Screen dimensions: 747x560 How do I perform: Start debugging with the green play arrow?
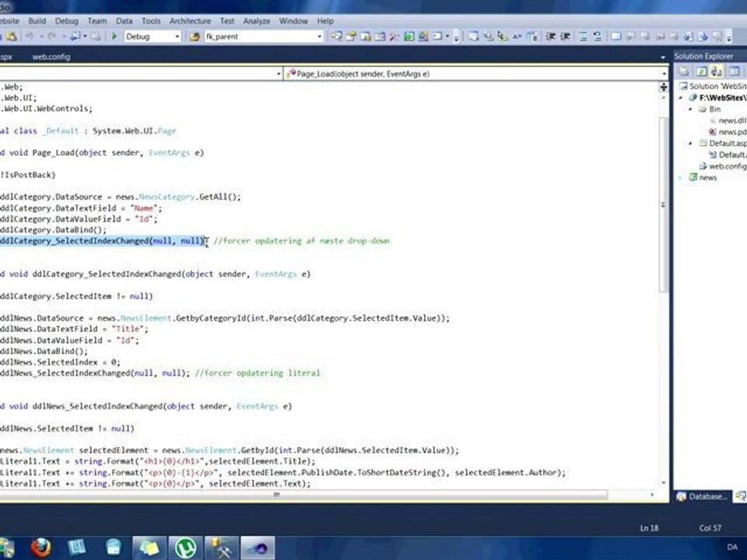pos(114,37)
